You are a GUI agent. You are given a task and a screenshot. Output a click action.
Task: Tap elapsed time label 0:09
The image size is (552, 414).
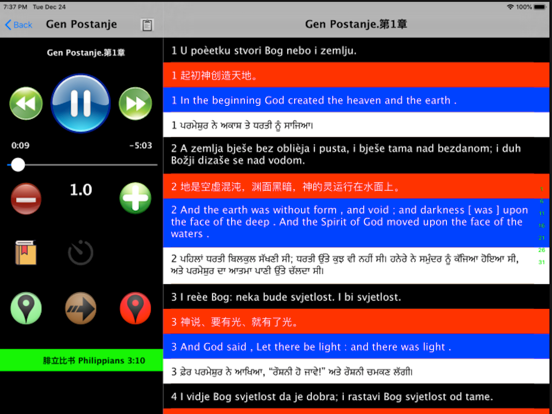pyautogui.click(x=20, y=145)
